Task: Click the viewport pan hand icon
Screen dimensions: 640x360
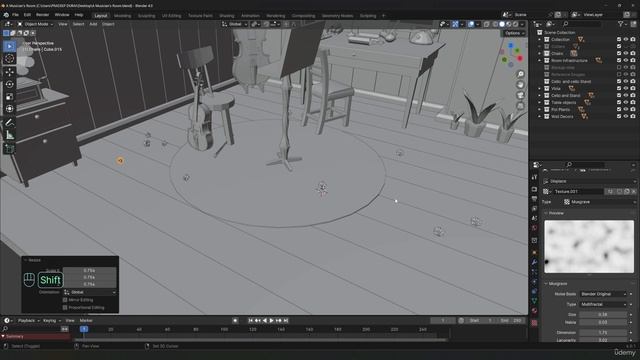Action: (520, 84)
